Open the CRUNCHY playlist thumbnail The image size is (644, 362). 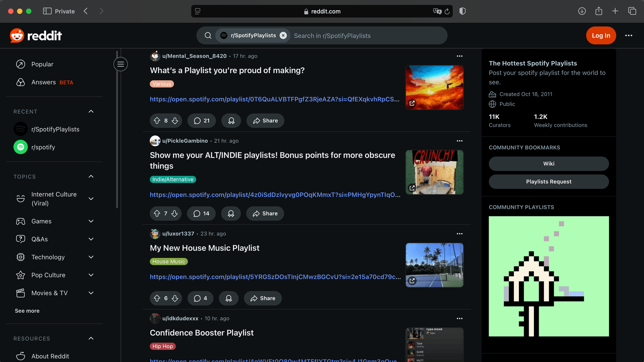coord(434,172)
